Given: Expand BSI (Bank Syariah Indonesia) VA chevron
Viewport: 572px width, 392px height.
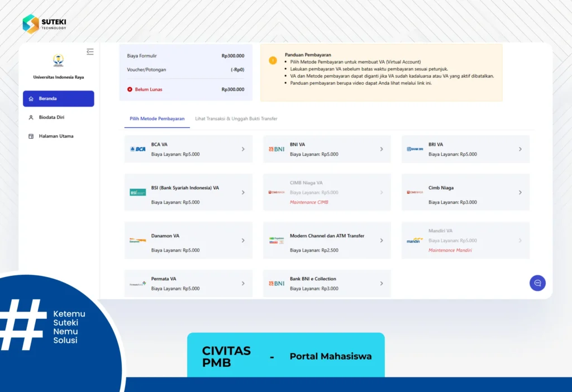Looking at the screenshot, I should (x=243, y=192).
